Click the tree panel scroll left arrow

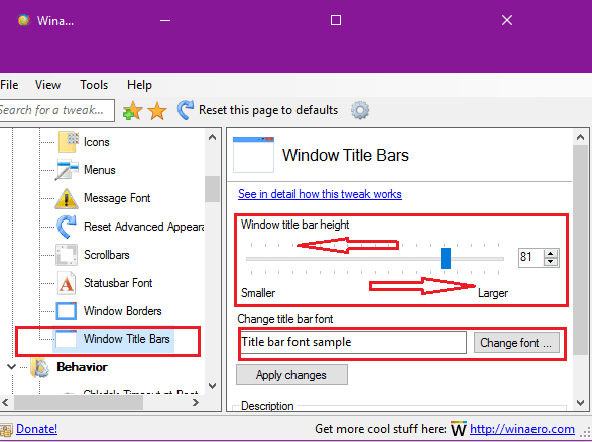click(5, 402)
